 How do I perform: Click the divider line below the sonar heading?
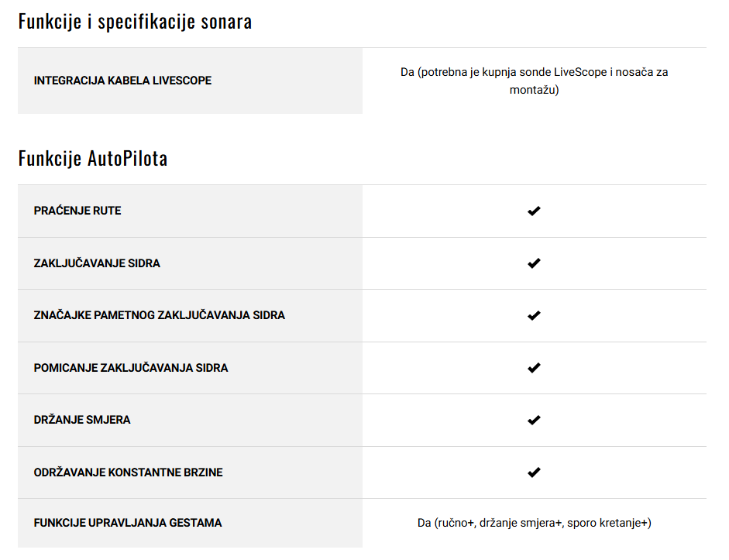pos(362,47)
